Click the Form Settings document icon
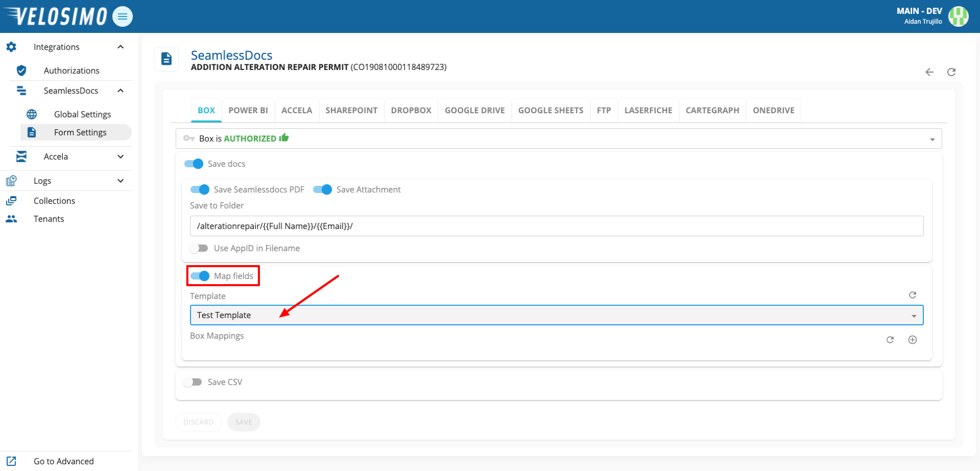The width and height of the screenshot is (980, 471). click(32, 132)
